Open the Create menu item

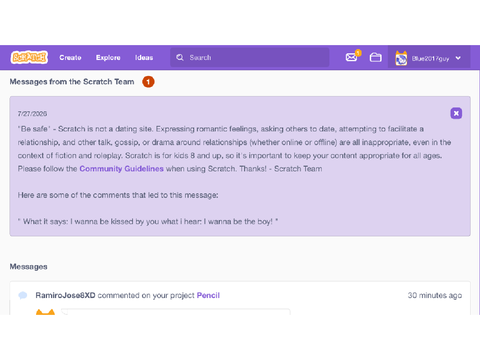click(70, 57)
